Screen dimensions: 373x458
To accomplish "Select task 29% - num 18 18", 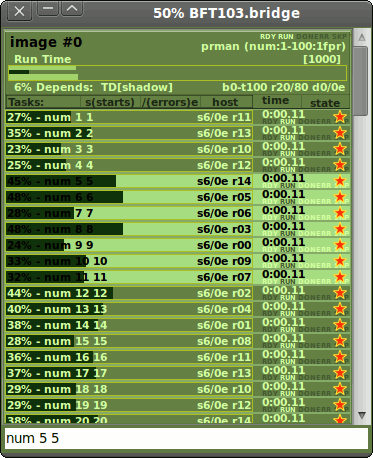I will point(129,389).
